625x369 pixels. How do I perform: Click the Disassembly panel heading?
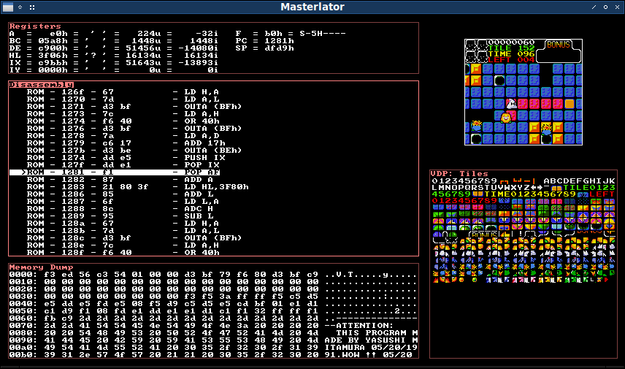pyautogui.click(x=41, y=84)
